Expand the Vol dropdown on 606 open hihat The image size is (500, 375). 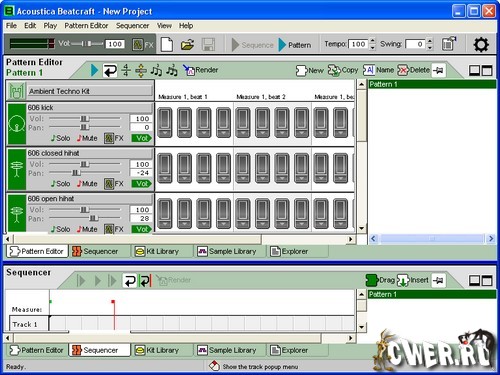click(142, 229)
